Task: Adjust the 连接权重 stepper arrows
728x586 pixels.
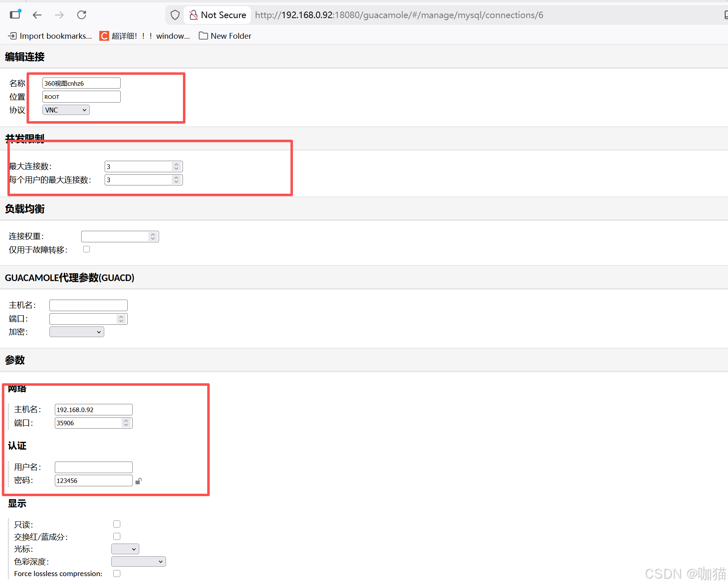Action: pos(153,237)
